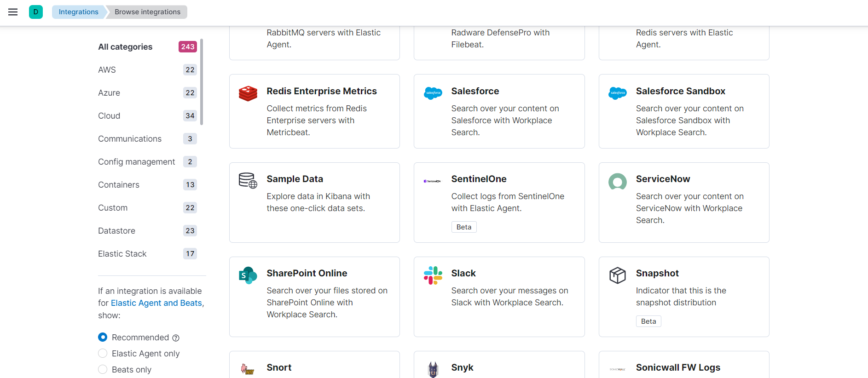Click the category list scrollbar

(x=202, y=82)
